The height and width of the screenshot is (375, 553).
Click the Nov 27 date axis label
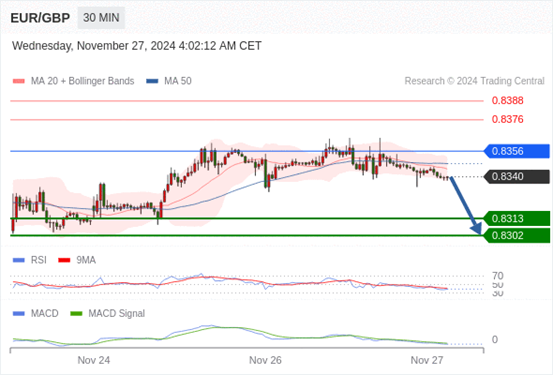[427, 360]
